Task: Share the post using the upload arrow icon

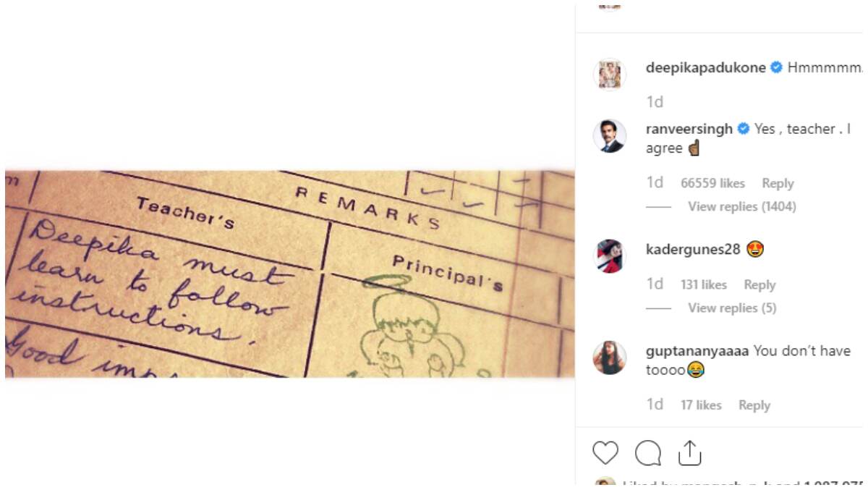Action: [x=689, y=453]
